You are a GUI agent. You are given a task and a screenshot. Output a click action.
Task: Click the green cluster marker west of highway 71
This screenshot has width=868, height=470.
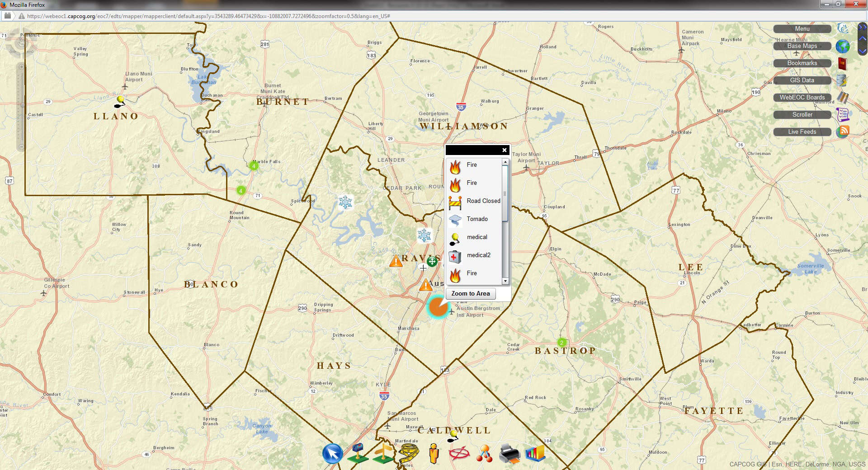point(241,191)
